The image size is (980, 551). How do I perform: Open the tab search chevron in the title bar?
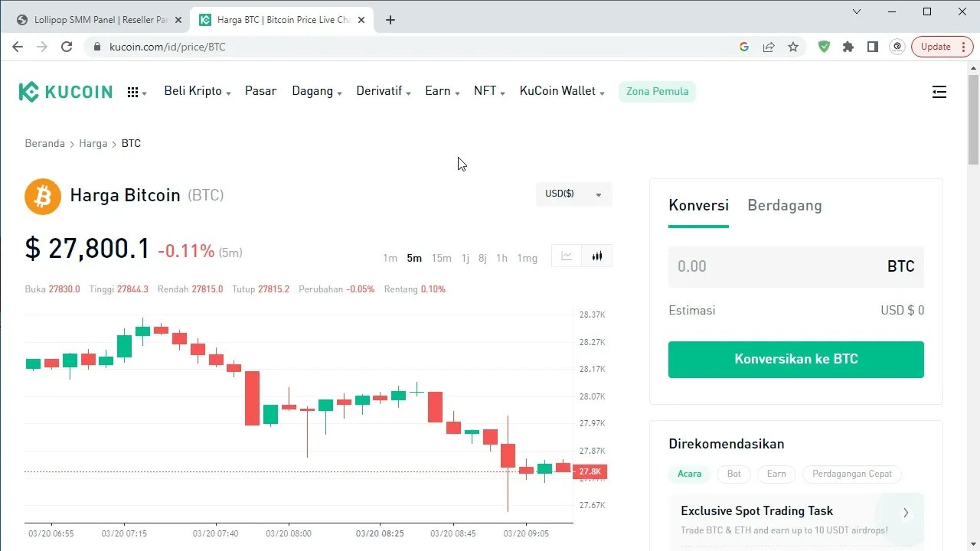click(x=857, y=11)
